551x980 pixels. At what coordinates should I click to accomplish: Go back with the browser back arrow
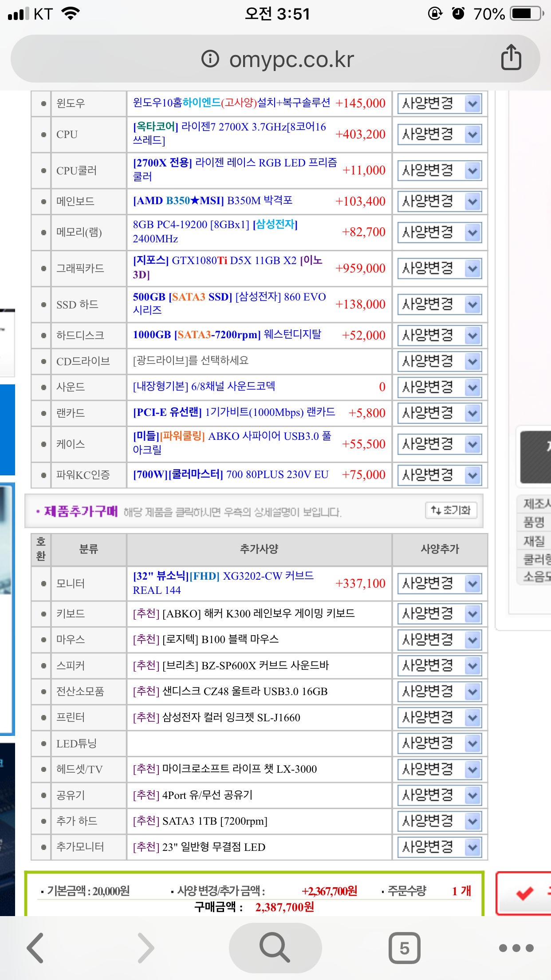(35, 948)
